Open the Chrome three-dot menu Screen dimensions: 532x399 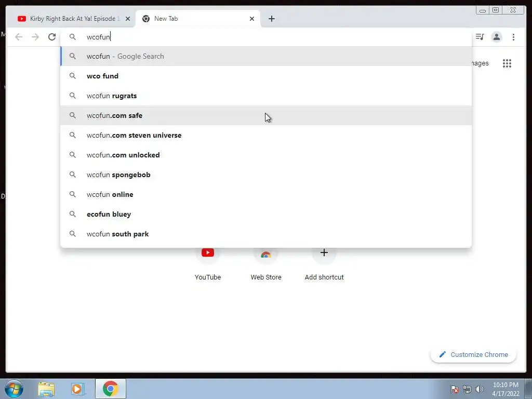click(513, 37)
